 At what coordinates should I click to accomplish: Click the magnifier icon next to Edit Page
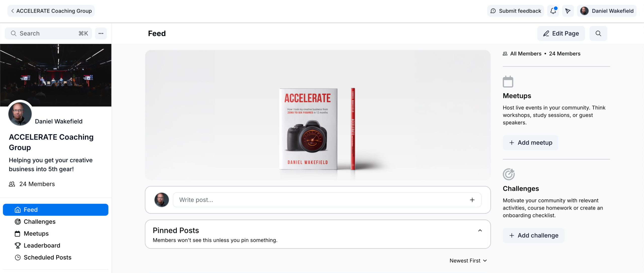click(x=598, y=33)
